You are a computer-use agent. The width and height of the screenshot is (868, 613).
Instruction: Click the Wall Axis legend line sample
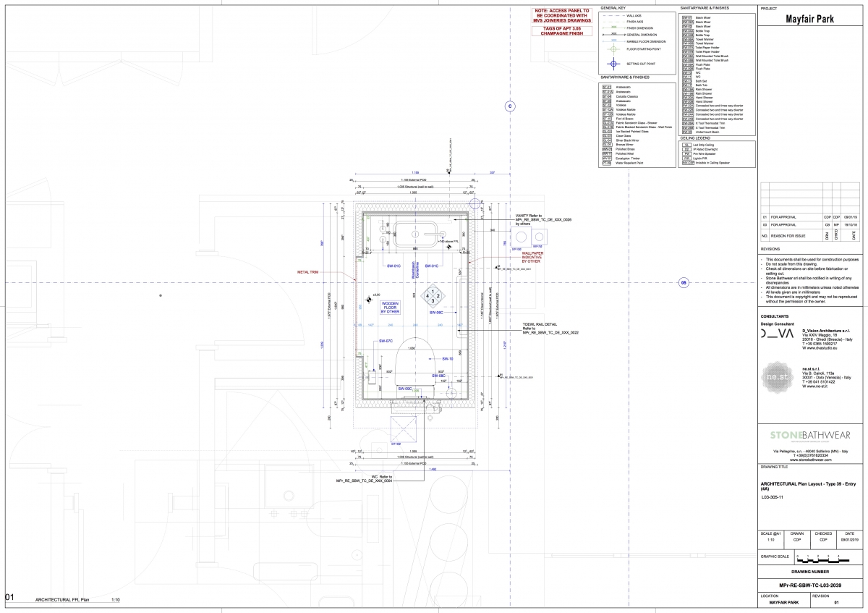[x=614, y=16]
